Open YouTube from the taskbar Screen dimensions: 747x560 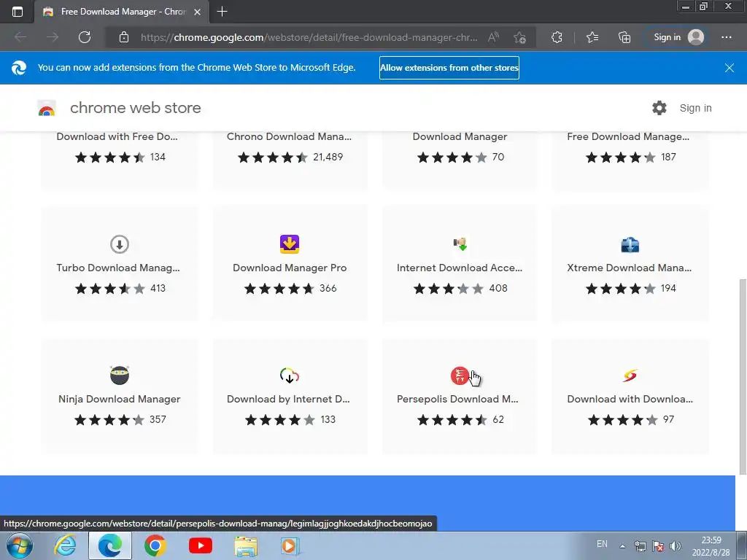(201, 545)
